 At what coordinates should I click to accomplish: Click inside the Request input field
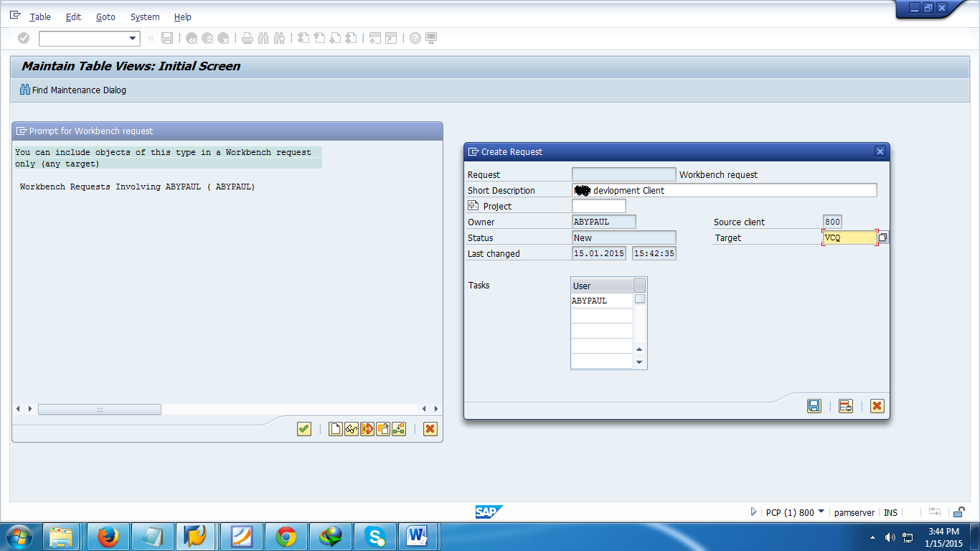pos(623,174)
